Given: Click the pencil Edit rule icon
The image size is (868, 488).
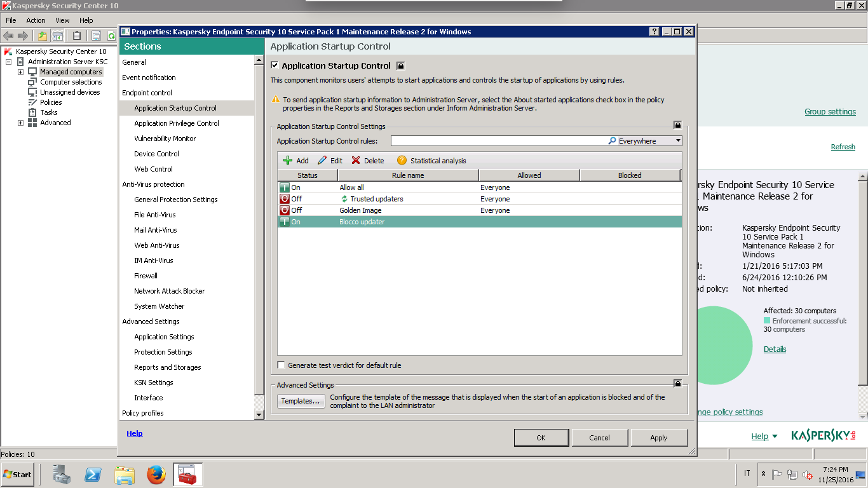Looking at the screenshot, I should (322, 161).
